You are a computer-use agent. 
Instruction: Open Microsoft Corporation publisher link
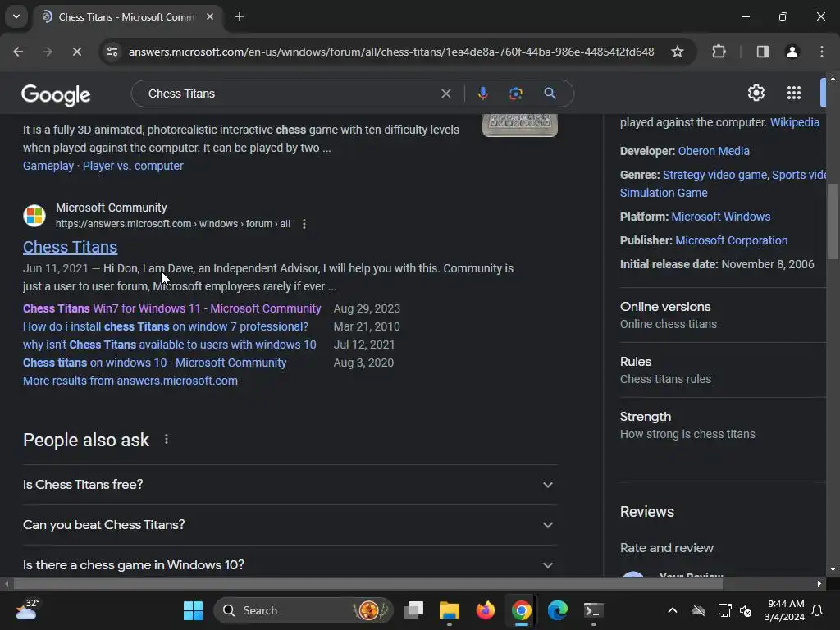(x=731, y=240)
